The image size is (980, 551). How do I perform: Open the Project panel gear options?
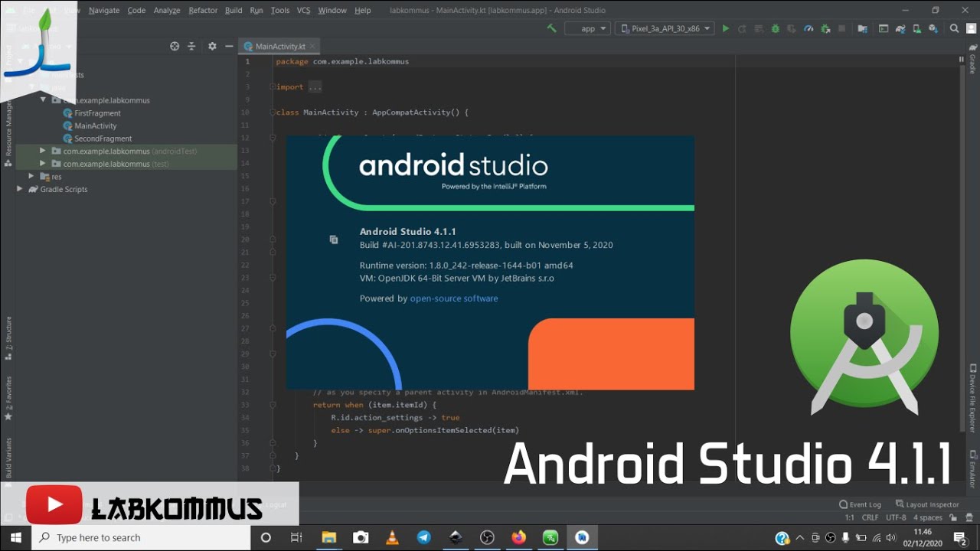212,47
